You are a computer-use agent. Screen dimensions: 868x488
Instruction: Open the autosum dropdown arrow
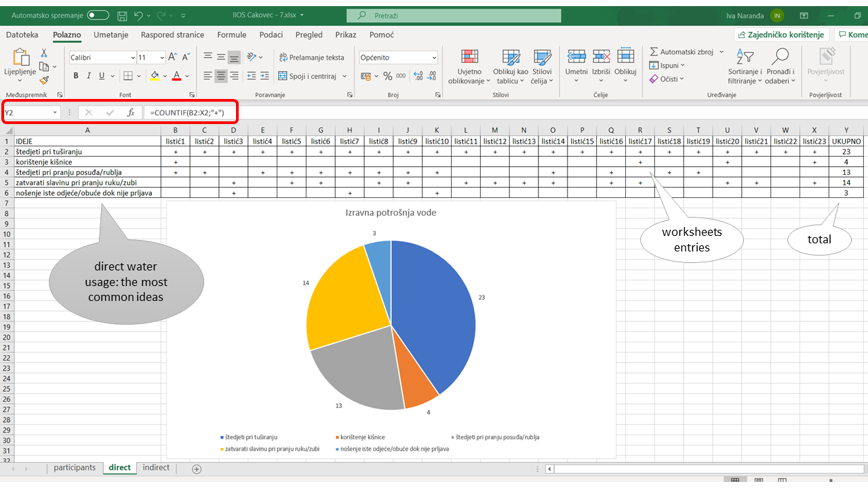(x=722, y=52)
